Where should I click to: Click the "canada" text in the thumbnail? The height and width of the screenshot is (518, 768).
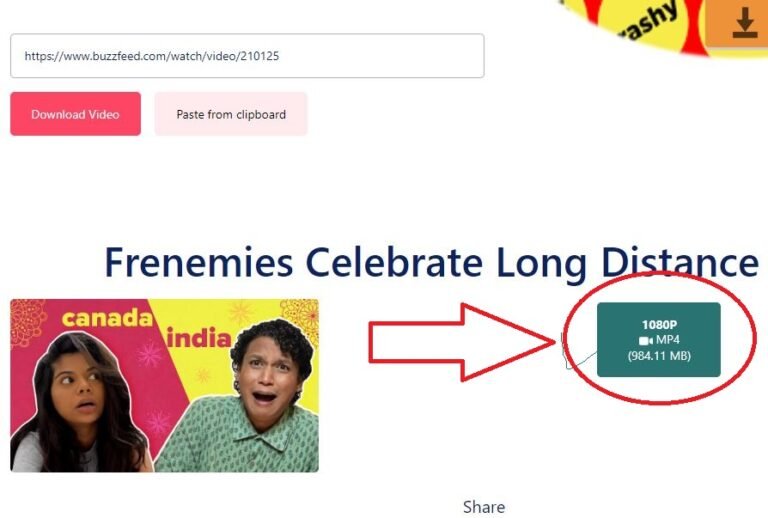(108, 318)
